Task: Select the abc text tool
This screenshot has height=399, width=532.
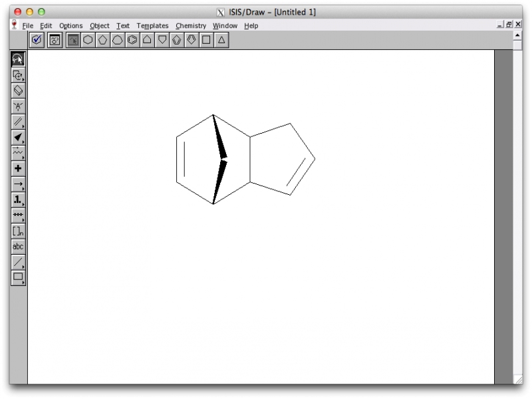Action: [18, 247]
